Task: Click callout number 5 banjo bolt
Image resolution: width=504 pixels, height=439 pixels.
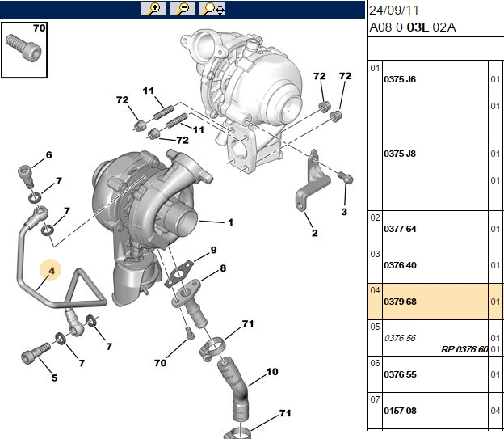Action: 55,378
